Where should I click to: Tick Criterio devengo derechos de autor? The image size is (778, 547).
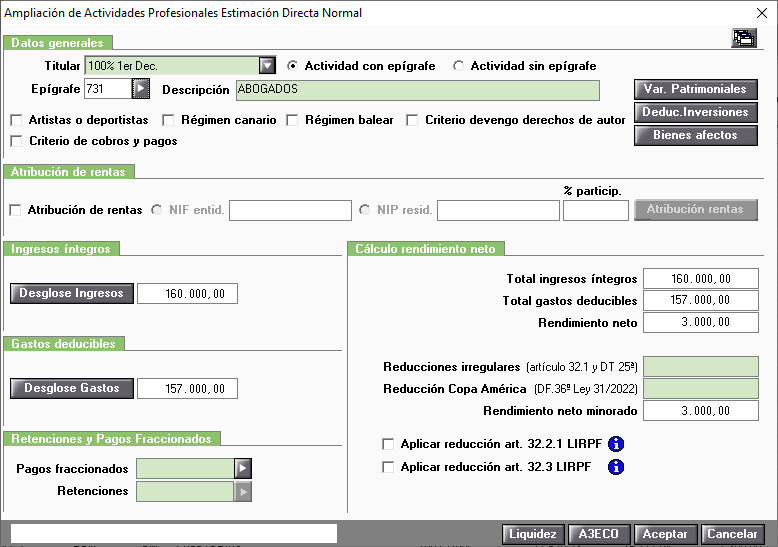[412, 120]
